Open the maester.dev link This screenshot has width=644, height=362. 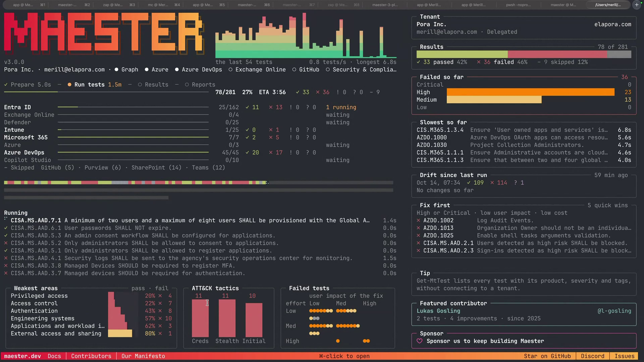click(22, 356)
